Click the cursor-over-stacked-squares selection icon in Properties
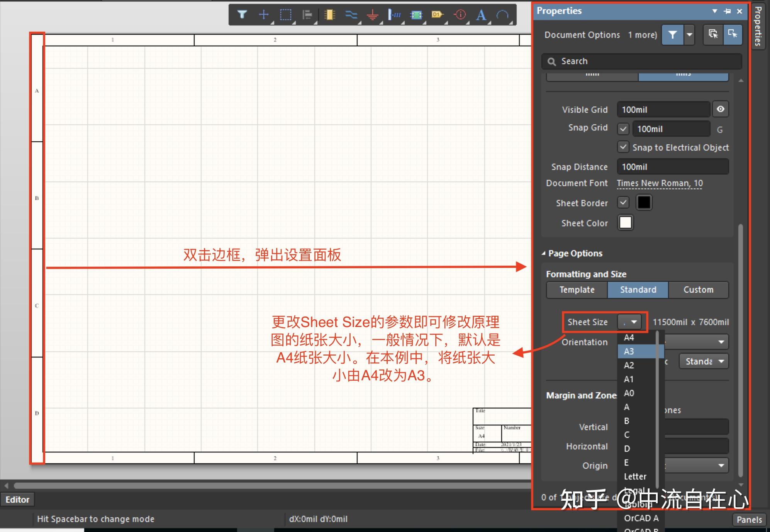The image size is (770, 532). tap(713, 34)
